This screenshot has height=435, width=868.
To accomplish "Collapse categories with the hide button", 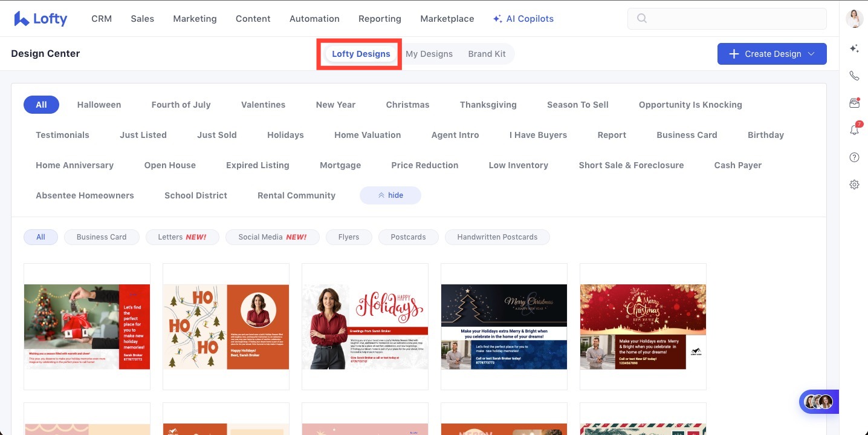I will coord(390,195).
